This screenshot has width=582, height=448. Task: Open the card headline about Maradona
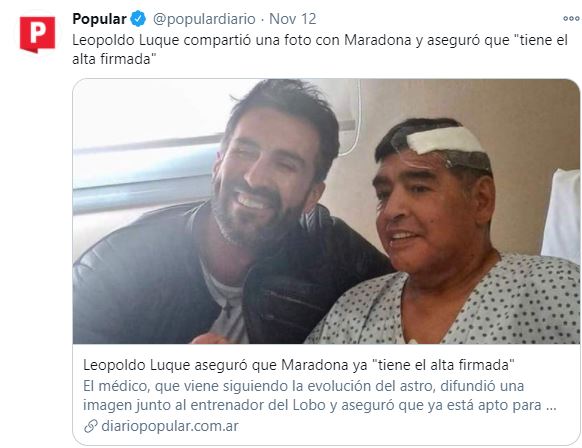[x=299, y=365]
